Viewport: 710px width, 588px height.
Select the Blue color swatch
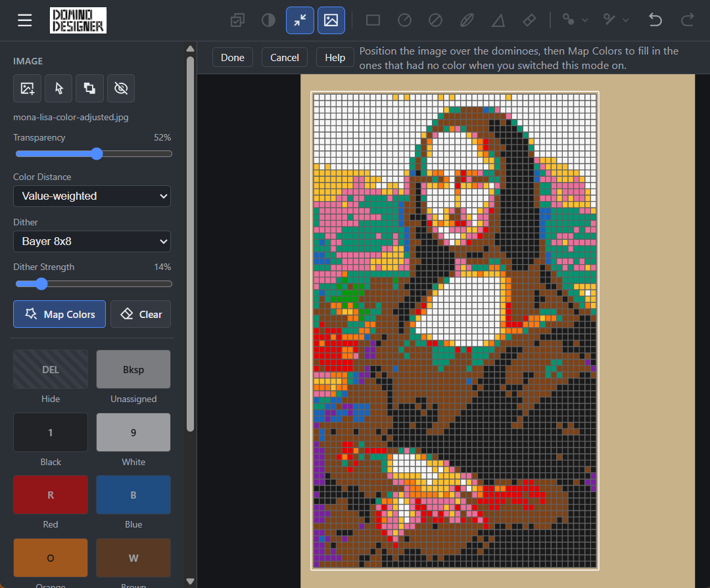click(x=133, y=495)
